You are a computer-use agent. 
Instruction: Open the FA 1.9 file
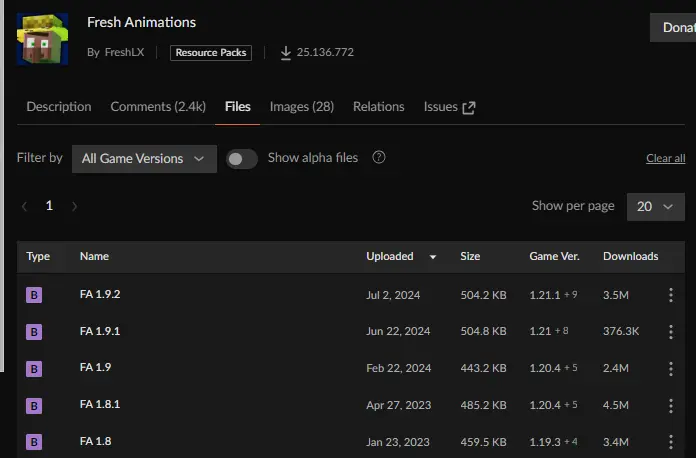click(x=95, y=367)
